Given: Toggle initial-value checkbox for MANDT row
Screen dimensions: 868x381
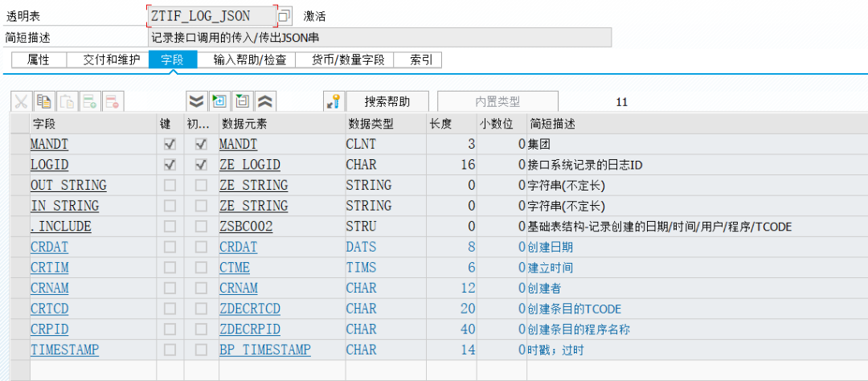Looking at the screenshot, I should (201, 145).
